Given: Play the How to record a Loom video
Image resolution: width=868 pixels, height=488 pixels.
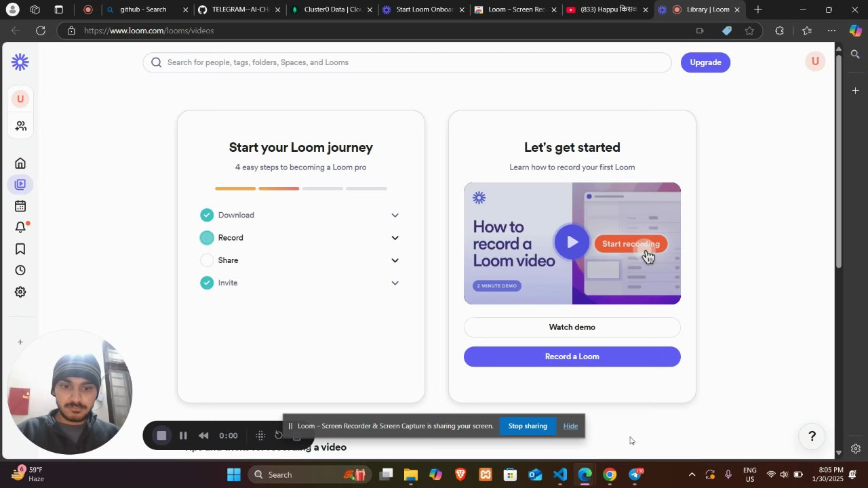Looking at the screenshot, I should tap(572, 242).
